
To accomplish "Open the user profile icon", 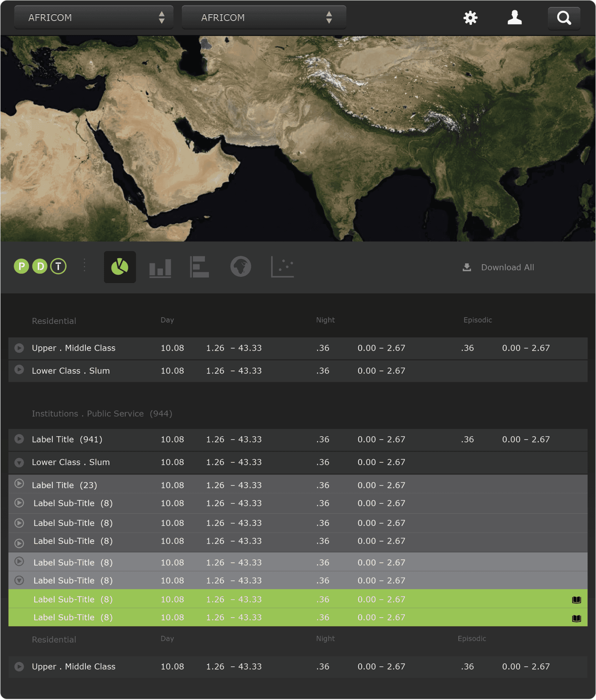I will pos(515,17).
